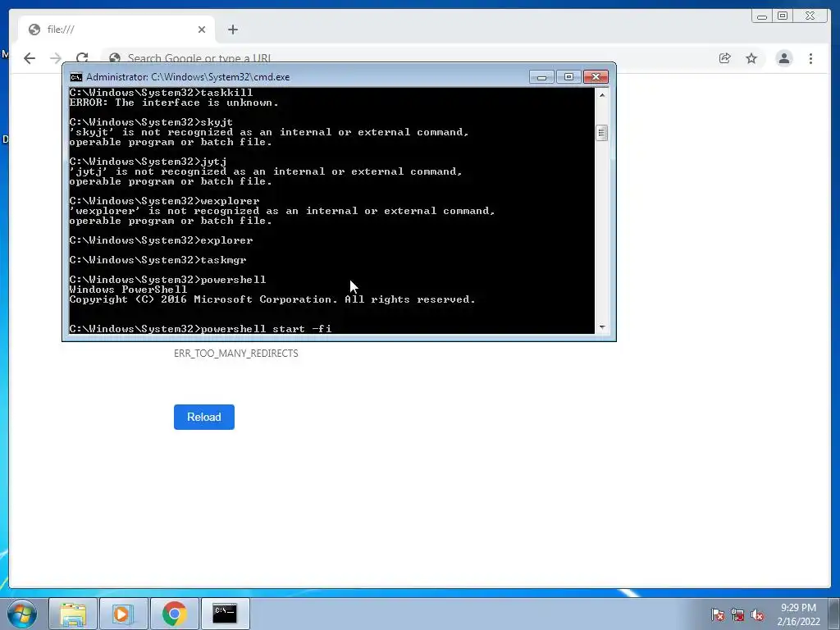Screen dimensions: 840x630
Task: Click the C:\Windows\System32>taskmgr line
Action: pos(158,260)
